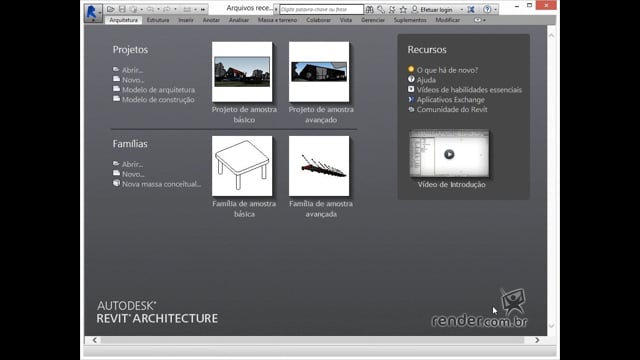Click O que há de novo? link
Screen dimensions: 640x360
click(x=447, y=70)
